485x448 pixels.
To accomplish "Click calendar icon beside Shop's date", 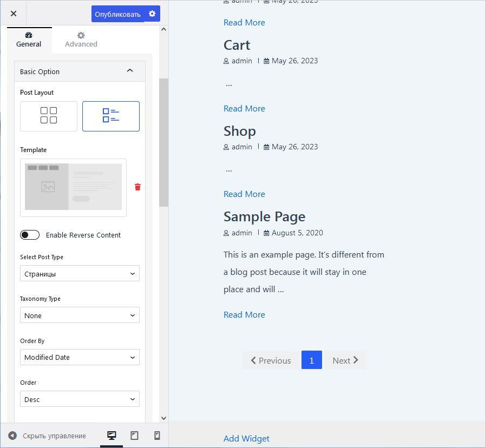I will point(266,147).
